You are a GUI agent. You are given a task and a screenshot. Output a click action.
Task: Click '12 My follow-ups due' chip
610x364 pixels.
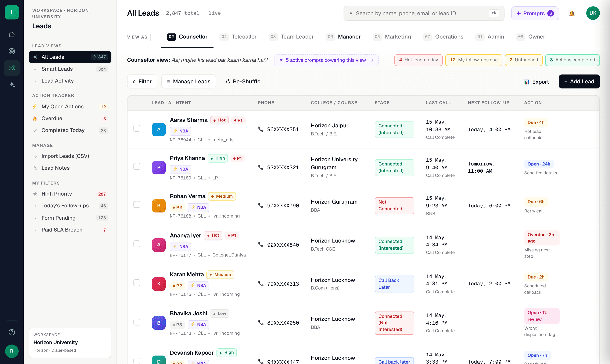coord(474,60)
